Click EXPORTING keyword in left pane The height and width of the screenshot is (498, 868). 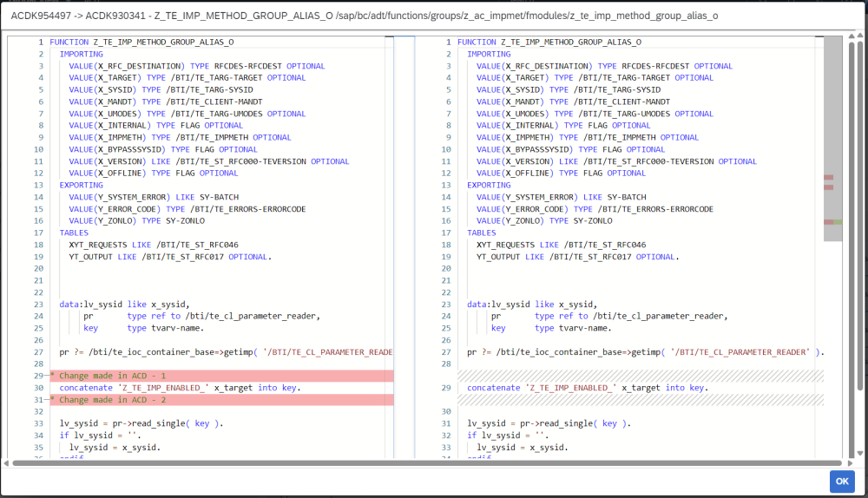(x=82, y=186)
